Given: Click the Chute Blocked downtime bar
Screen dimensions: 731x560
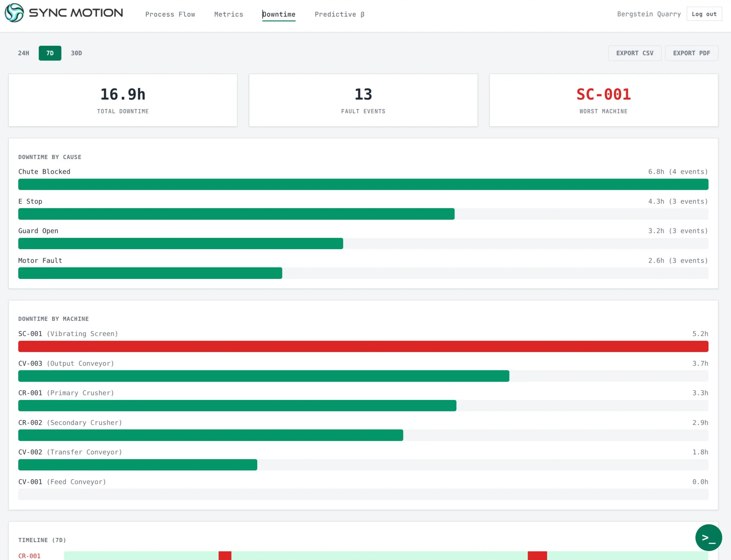Looking at the screenshot, I should click(x=363, y=184).
